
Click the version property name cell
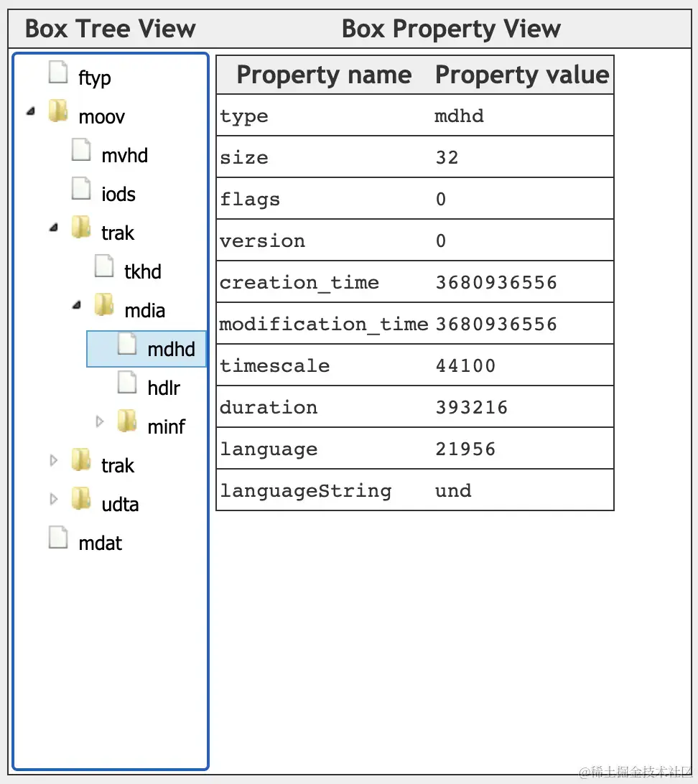(x=324, y=240)
